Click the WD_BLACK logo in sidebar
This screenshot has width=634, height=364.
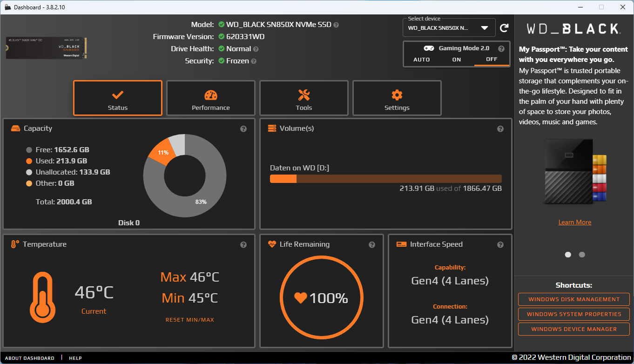(x=573, y=29)
